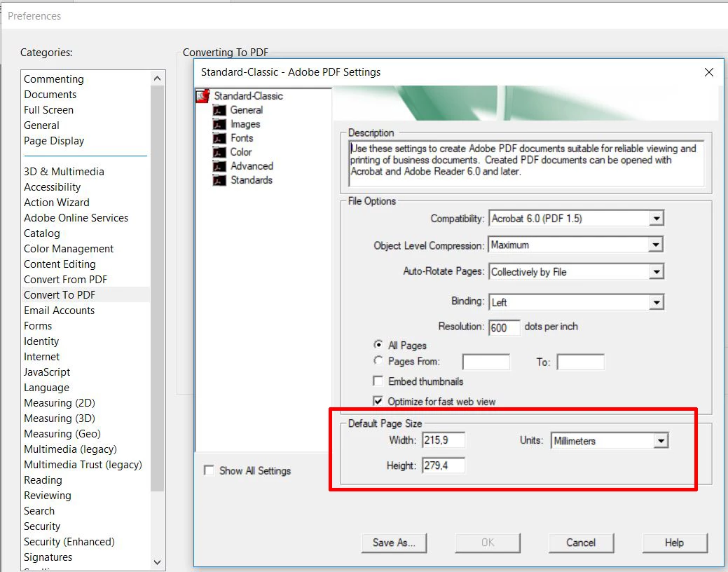Select Accessibility category
The width and height of the screenshot is (728, 572).
[52, 186]
